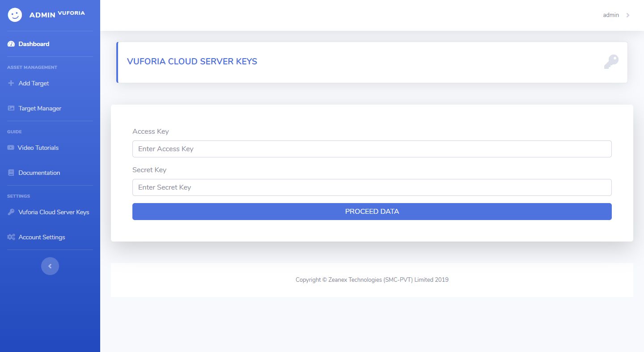Select Account Settings in sidebar
Viewport: 644px width, 352px height.
pos(42,237)
